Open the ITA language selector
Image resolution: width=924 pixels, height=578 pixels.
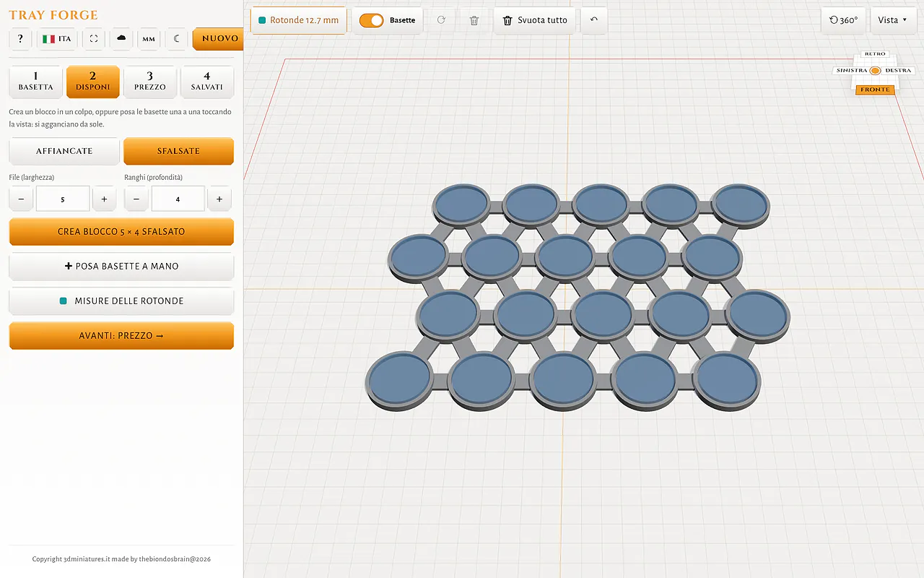click(x=57, y=38)
